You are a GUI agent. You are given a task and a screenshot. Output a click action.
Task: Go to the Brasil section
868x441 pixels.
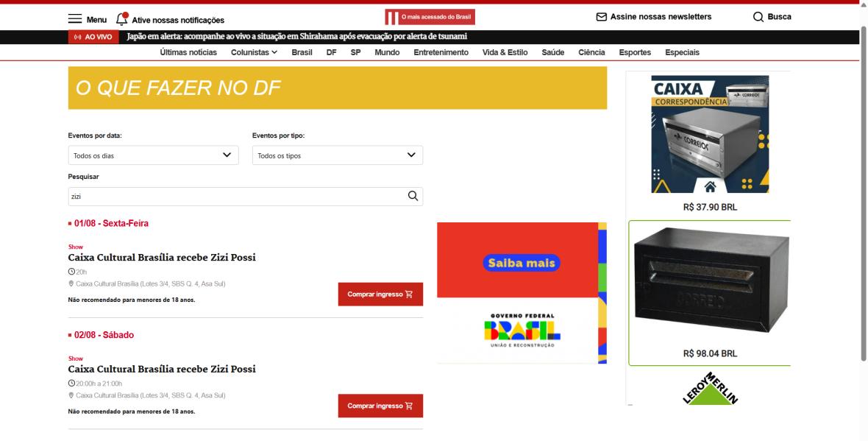click(302, 52)
